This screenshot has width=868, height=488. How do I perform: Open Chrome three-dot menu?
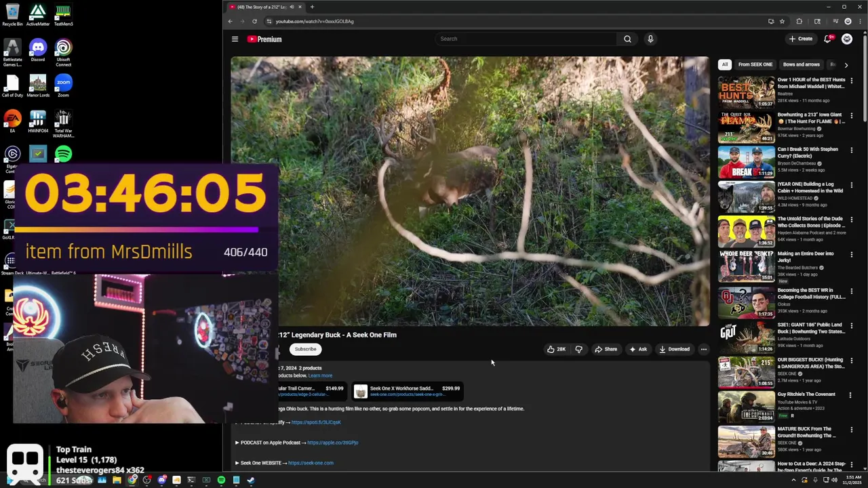tap(860, 21)
